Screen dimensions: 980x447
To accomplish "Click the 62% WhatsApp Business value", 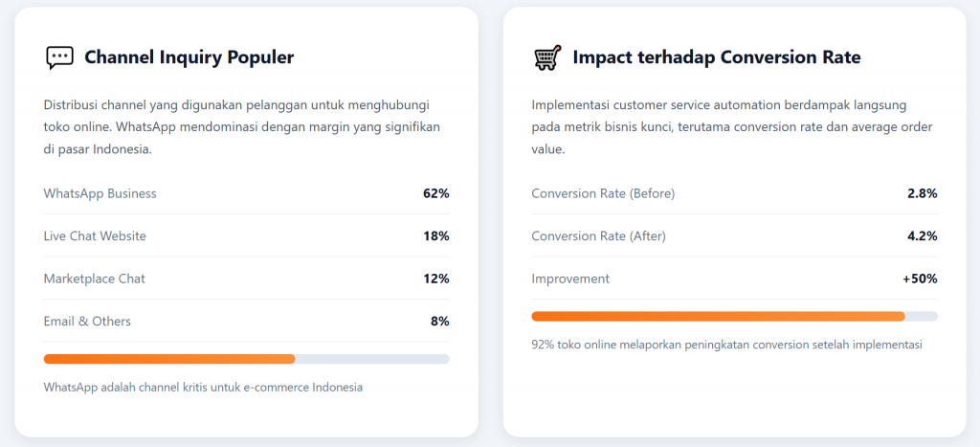I will coord(435,193).
